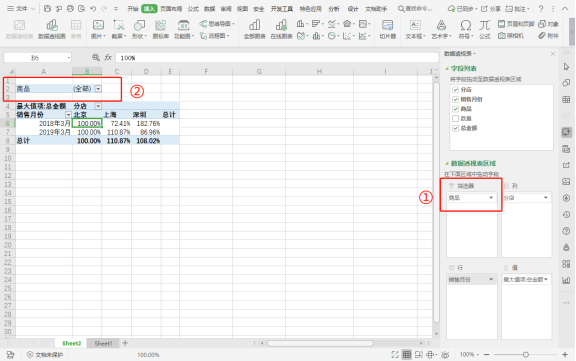Click the 艺术字 word art icon
This screenshot has height=361, width=576.
(x=441, y=29)
